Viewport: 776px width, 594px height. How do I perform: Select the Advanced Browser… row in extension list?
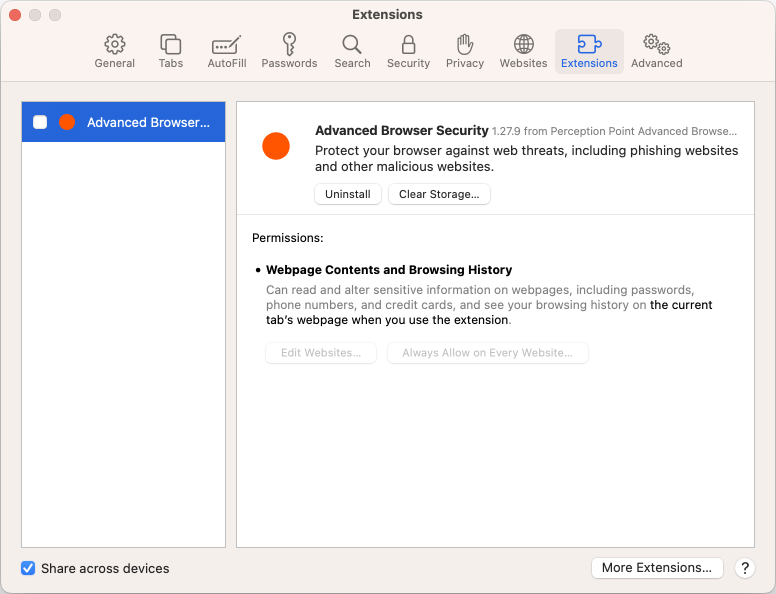[x=123, y=122]
